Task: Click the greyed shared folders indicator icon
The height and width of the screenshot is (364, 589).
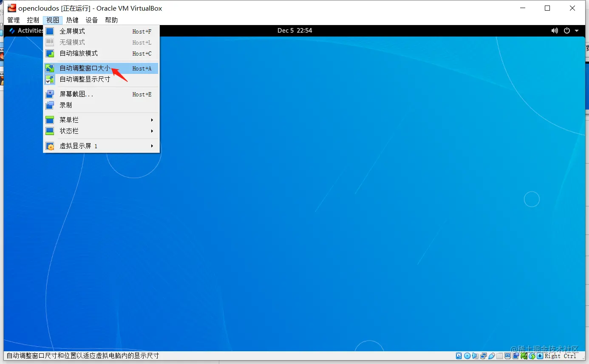Action: tap(499, 356)
